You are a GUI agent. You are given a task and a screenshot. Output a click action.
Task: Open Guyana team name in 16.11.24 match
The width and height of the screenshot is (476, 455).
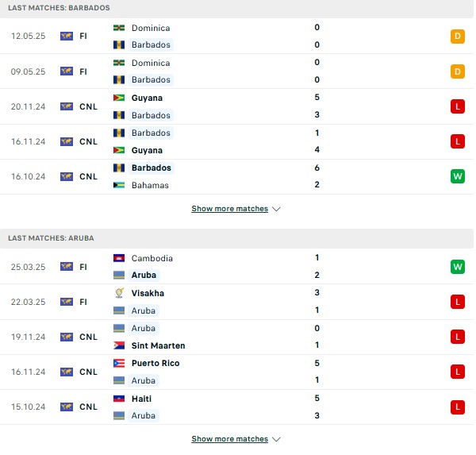(147, 150)
